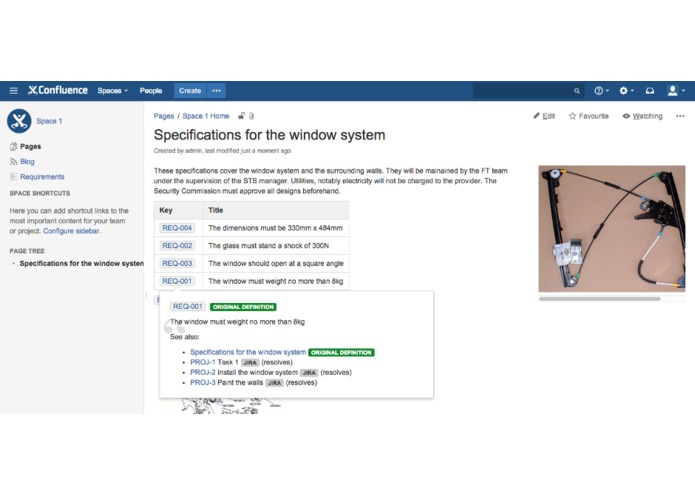
Task: Click the Pages breadcrumb link
Action: click(164, 116)
